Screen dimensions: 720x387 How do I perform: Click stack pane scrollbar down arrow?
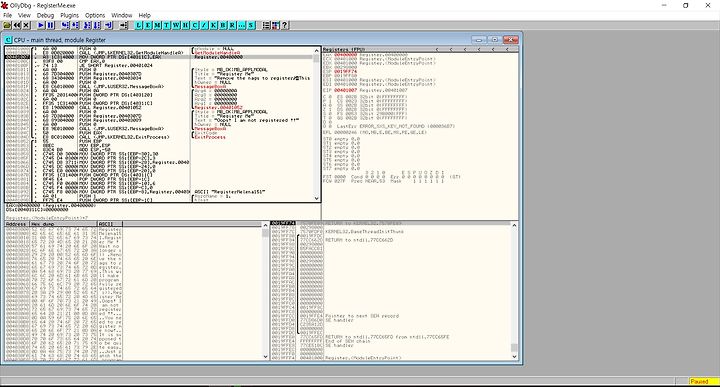pyautogui.click(x=514, y=356)
